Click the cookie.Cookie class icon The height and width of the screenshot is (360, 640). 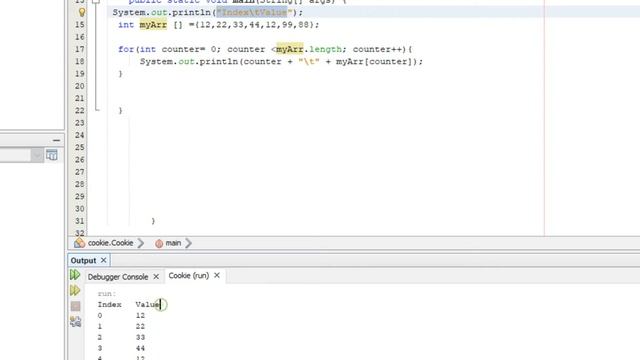click(80, 243)
